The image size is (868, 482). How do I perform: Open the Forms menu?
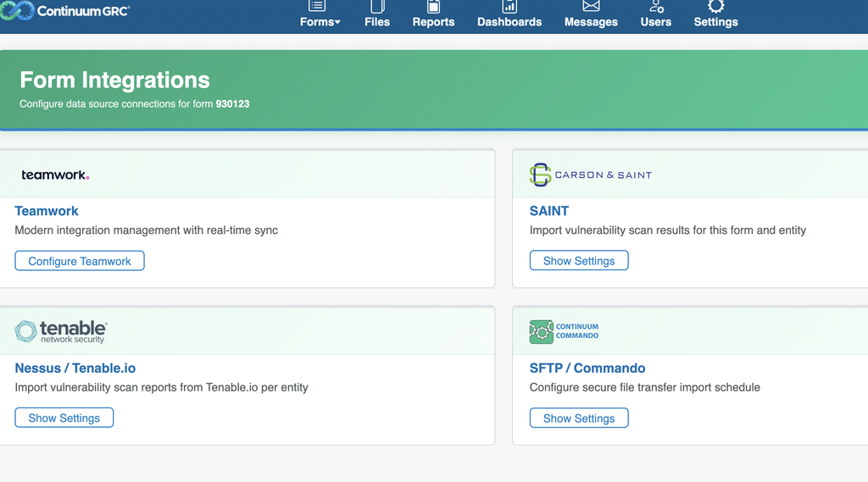pos(320,21)
